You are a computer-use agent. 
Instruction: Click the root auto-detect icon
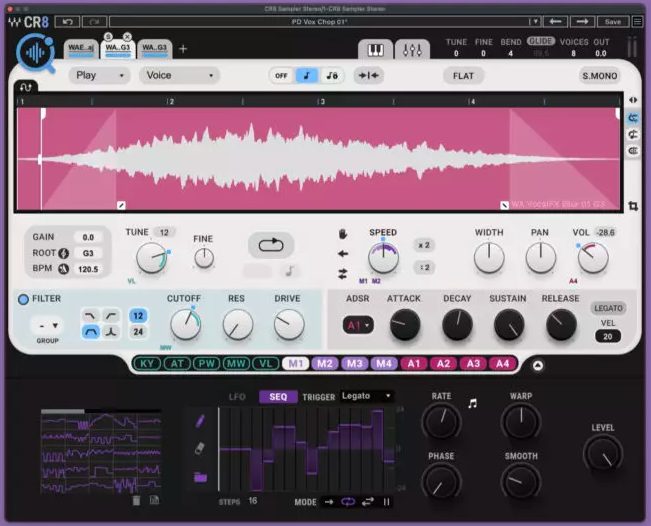(64, 253)
